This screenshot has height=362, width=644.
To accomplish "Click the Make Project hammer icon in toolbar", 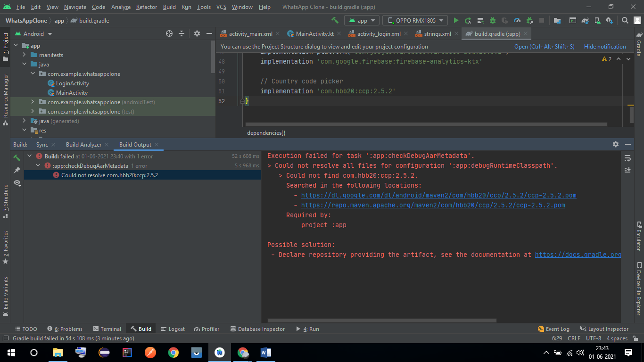I will [x=335, y=20].
